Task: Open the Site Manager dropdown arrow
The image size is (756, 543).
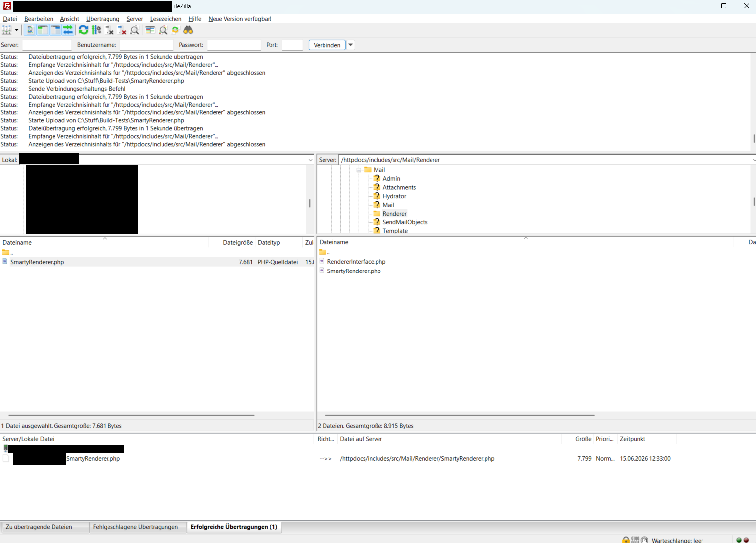Action: [x=17, y=30]
